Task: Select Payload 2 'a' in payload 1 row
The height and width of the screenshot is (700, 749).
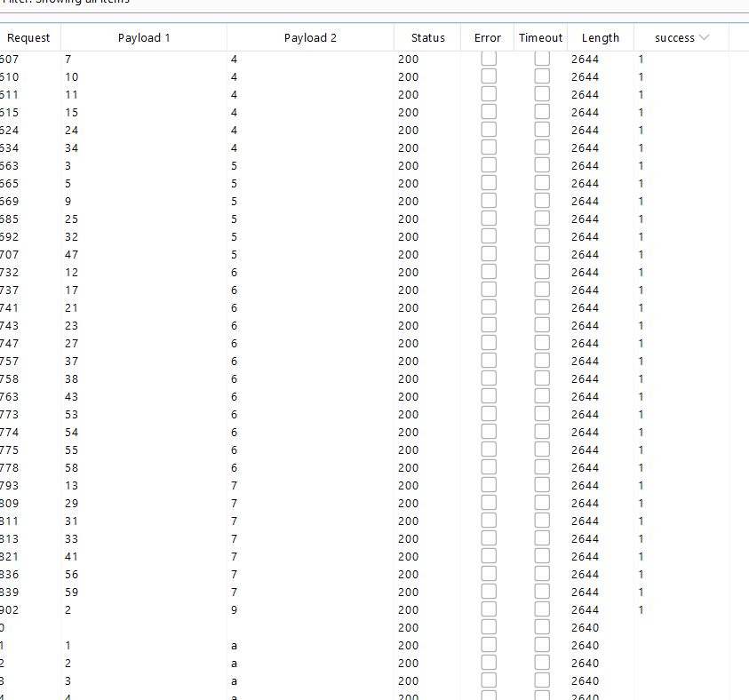Action: [x=234, y=646]
